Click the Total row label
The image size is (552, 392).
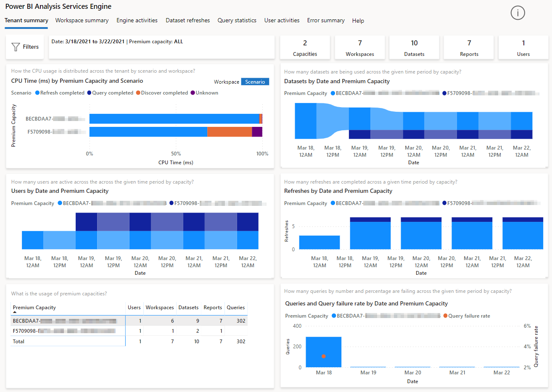pos(18,342)
